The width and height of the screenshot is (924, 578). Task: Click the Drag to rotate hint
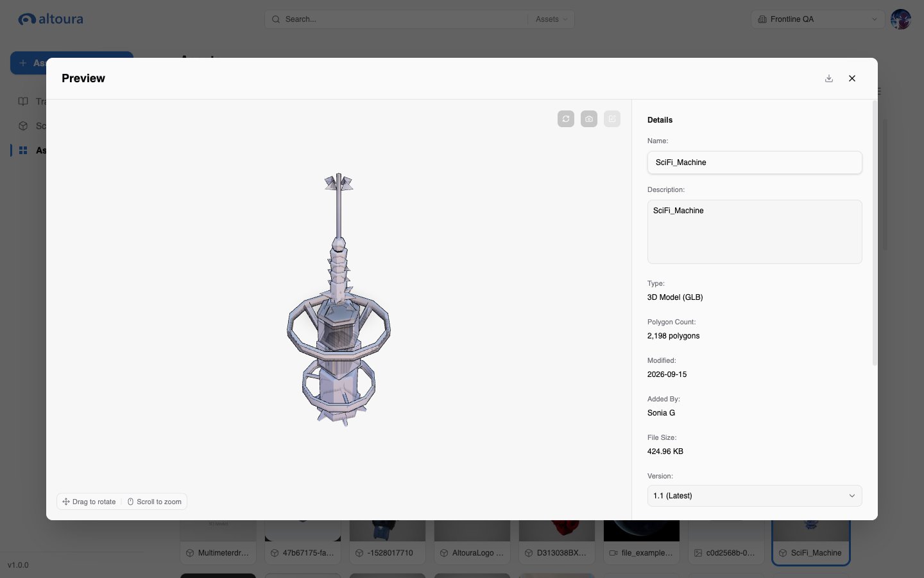[89, 502]
